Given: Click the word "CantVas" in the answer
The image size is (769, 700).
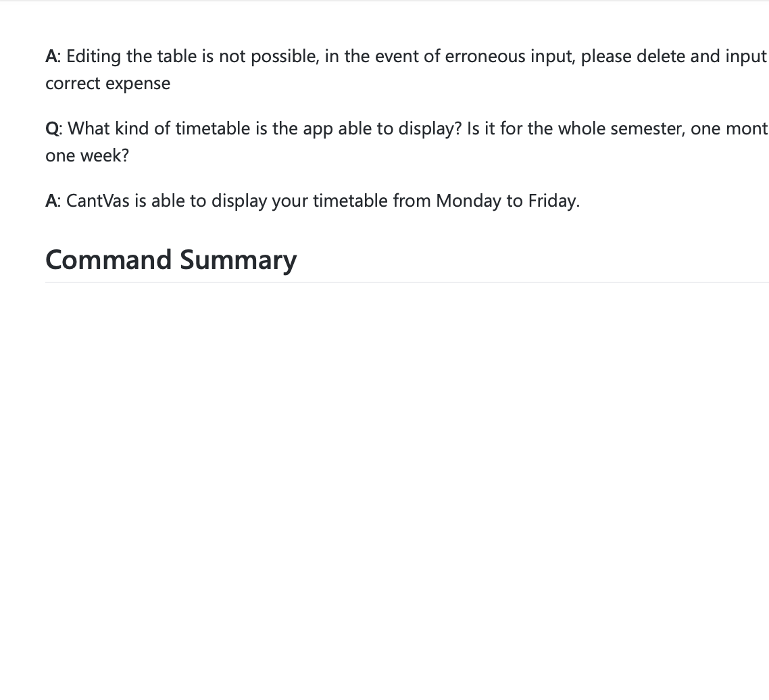Looking at the screenshot, I should 97,201.
